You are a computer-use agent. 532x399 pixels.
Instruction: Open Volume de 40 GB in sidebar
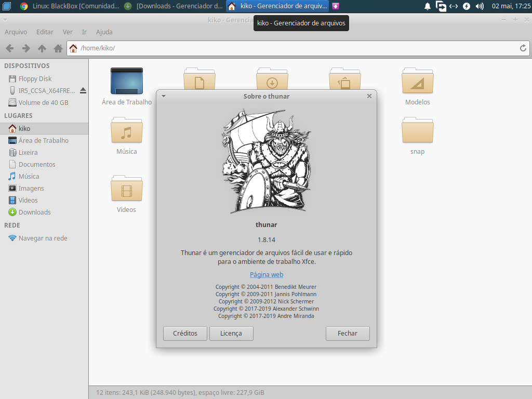pyautogui.click(x=44, y=102)
